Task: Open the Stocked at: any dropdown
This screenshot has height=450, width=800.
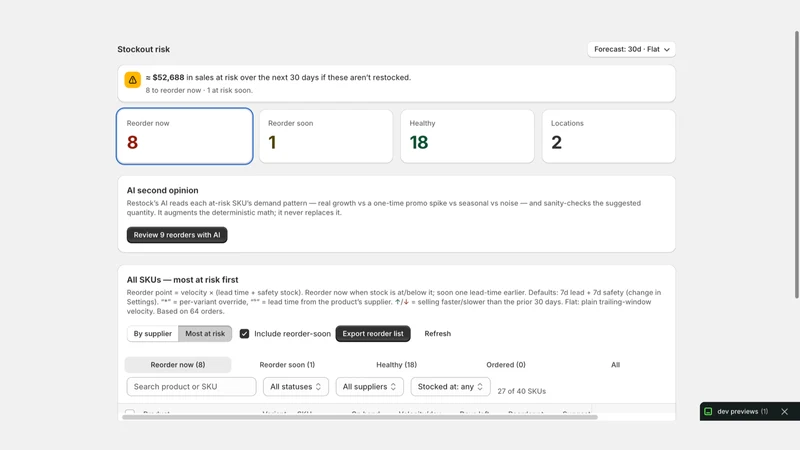Action: [x=451, y=387]
